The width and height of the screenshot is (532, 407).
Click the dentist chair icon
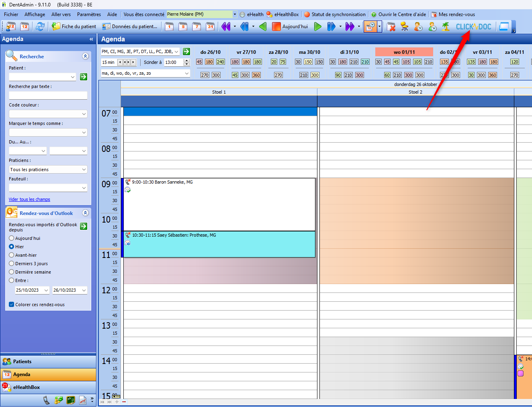(404, 27)
